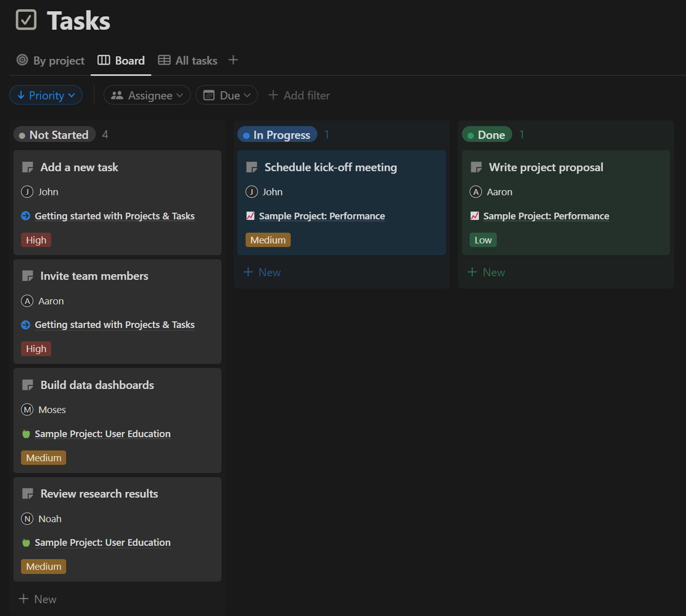Click the green apple icon on Build data dashboards card
This screenshot has height=616, width=686.
26,434
